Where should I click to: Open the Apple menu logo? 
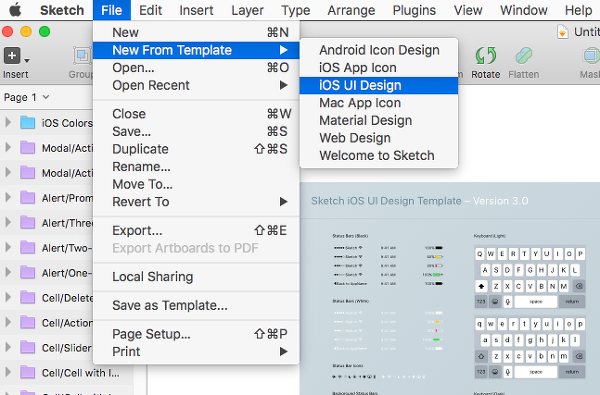tap(15, 10)
